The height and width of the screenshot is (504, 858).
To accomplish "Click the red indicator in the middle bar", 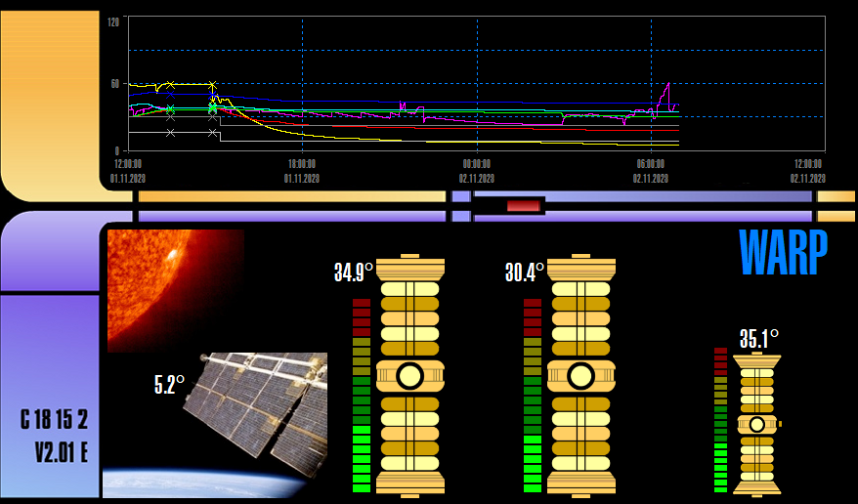I will (x=524, y=206).
